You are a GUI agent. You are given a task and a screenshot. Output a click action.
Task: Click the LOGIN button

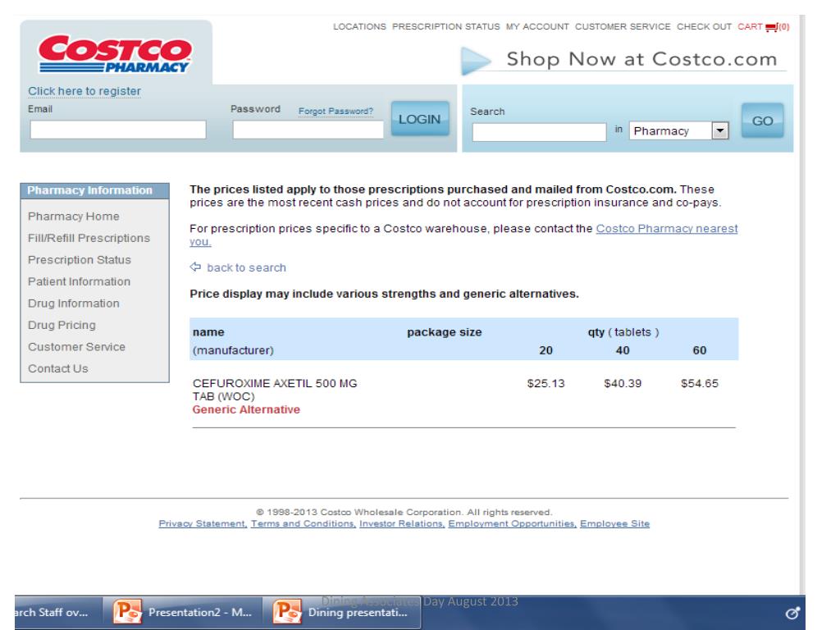tap(420, 119)
